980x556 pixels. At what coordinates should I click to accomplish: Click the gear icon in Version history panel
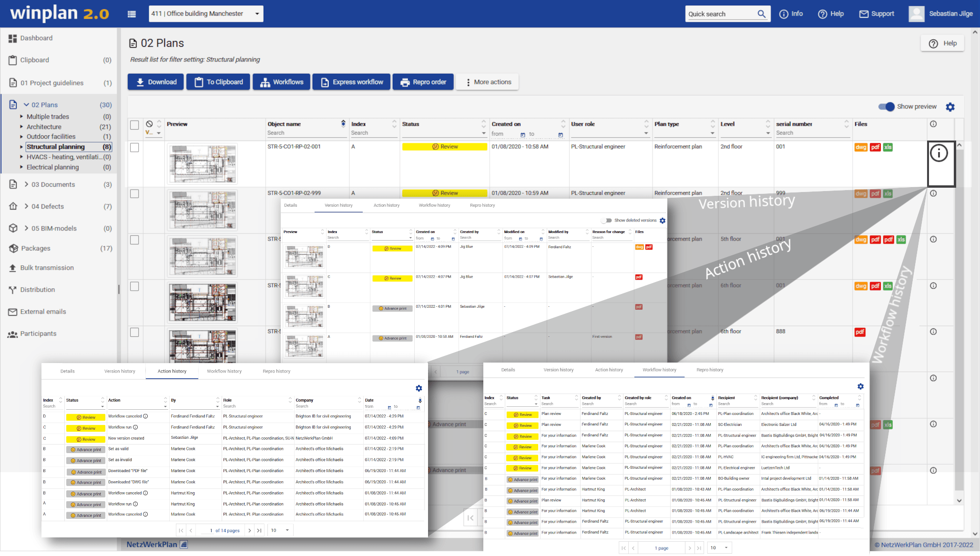pyautogui.click(x=663, y=221)
